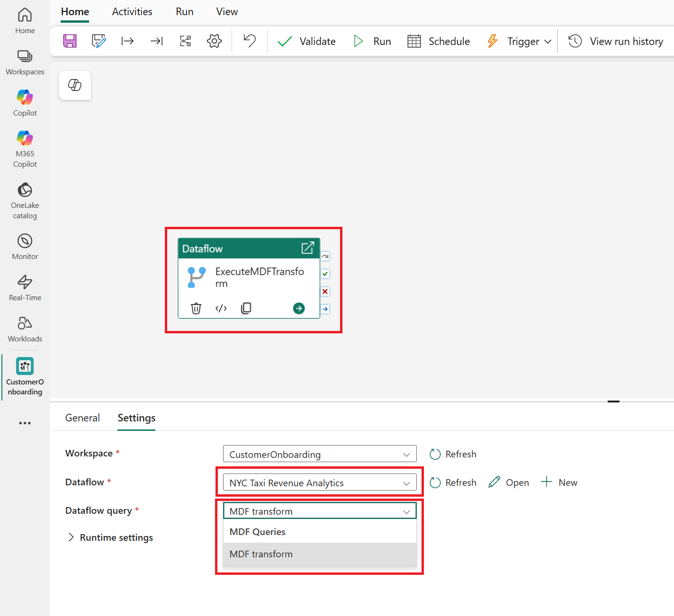Validate the pipeline
Screen dimensions: 674x616
(306, 41)
